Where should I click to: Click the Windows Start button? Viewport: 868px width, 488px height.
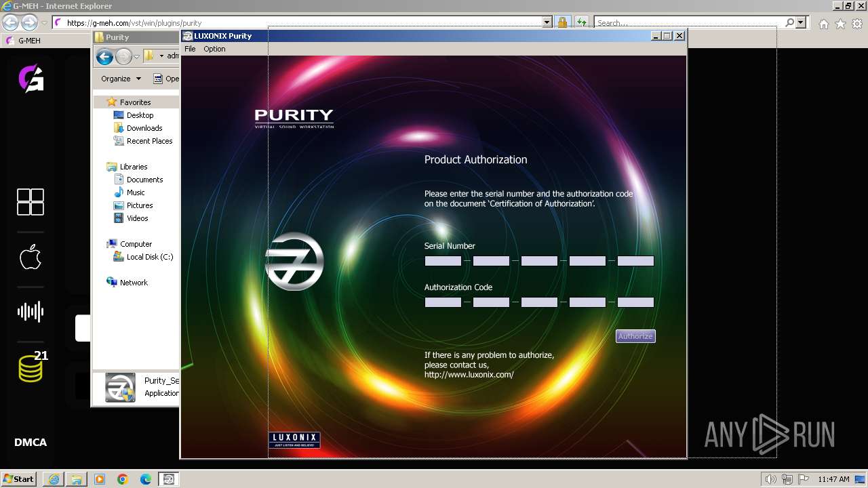click(x=19, y=479)
